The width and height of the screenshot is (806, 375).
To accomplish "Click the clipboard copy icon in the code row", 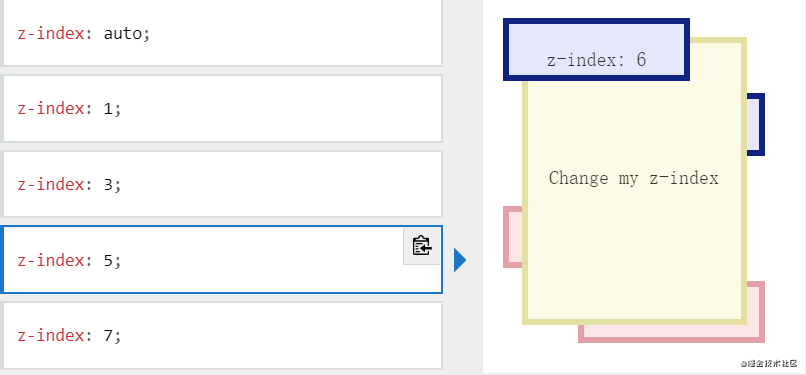I will pos(422,246).
